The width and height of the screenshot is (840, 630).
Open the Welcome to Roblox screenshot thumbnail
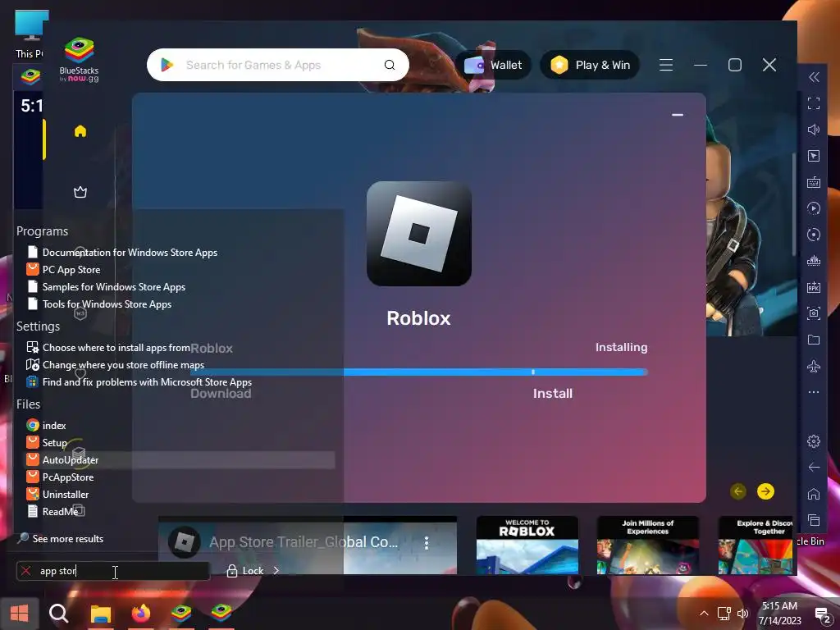click(x=527, y=545)
